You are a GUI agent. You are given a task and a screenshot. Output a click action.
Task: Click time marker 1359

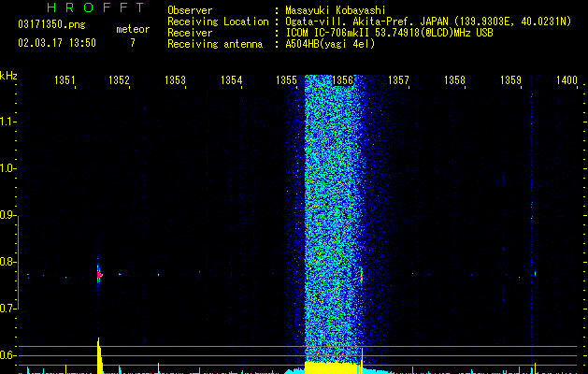pos(510,80)
